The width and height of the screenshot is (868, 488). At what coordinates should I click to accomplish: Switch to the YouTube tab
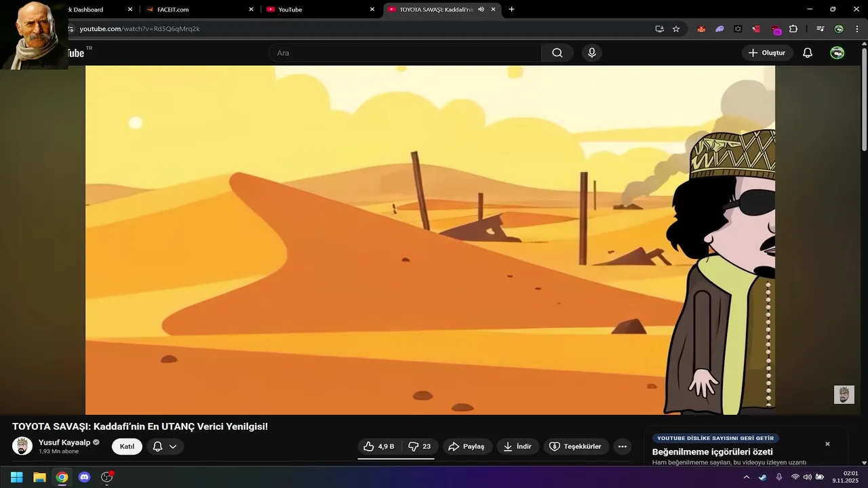320,9
